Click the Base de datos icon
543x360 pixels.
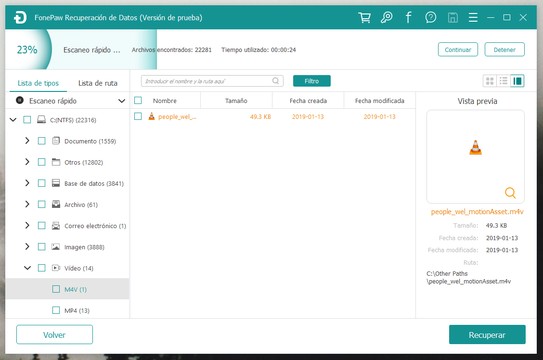(x=56, y=183)
